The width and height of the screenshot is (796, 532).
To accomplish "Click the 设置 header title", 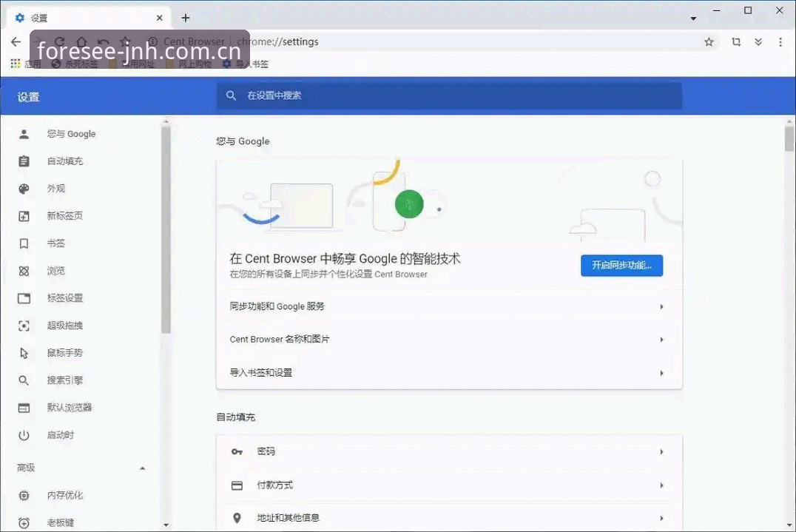I will (x=28, y=97).
